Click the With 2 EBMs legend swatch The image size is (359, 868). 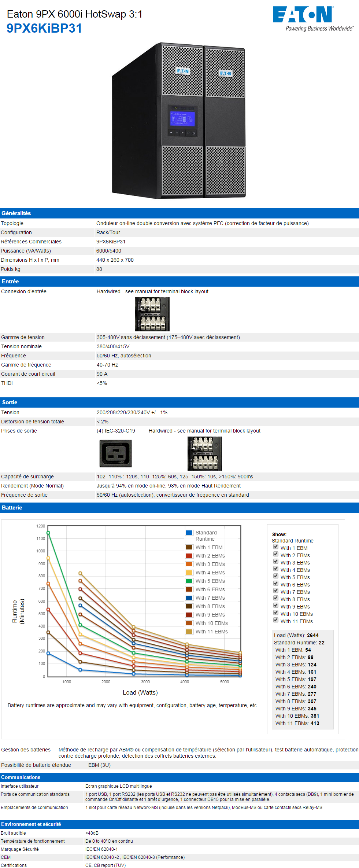pos(189,556)
